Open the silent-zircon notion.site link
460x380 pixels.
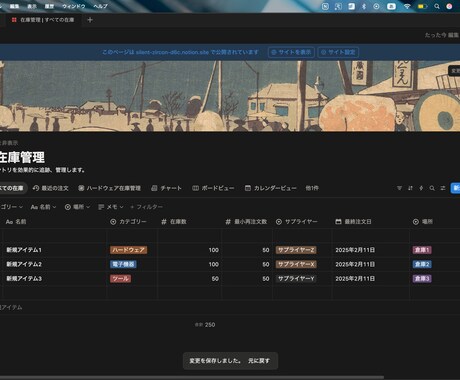click(x=172, y=52)
